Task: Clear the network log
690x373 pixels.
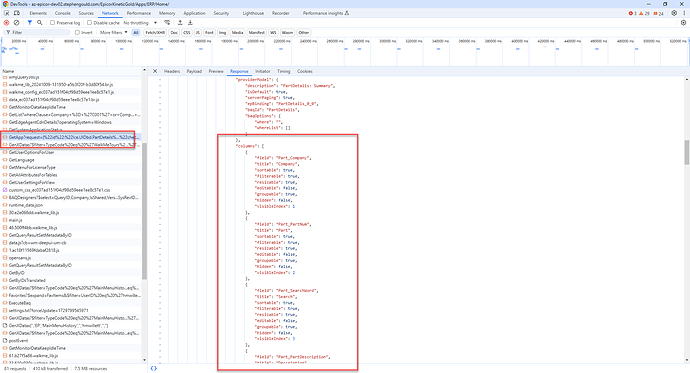Action: [16, 22]
